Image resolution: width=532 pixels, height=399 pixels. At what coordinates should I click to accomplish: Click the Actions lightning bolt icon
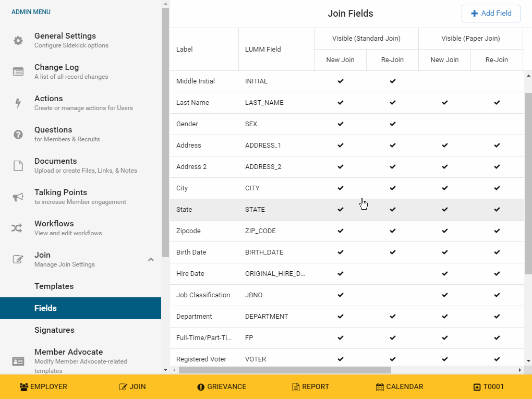[18, 103]
